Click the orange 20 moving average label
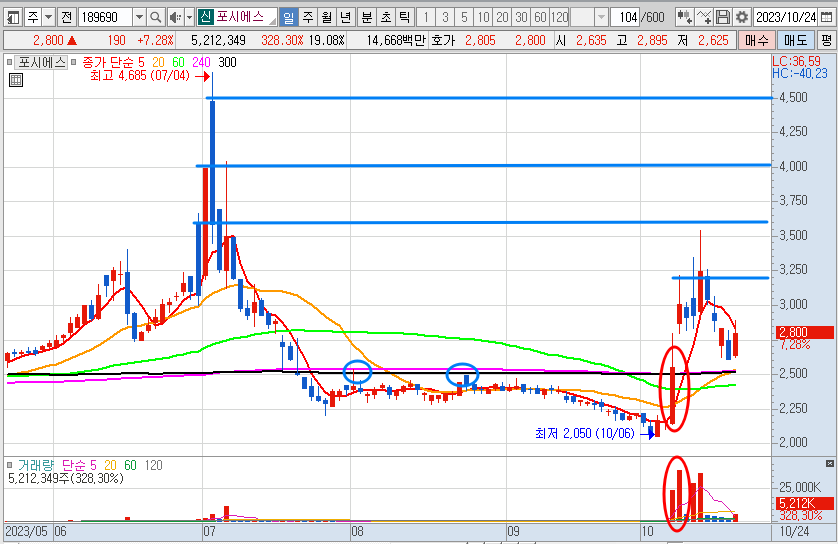The height and width of the screenshot is (544, 838). click(x=158, y=63)
